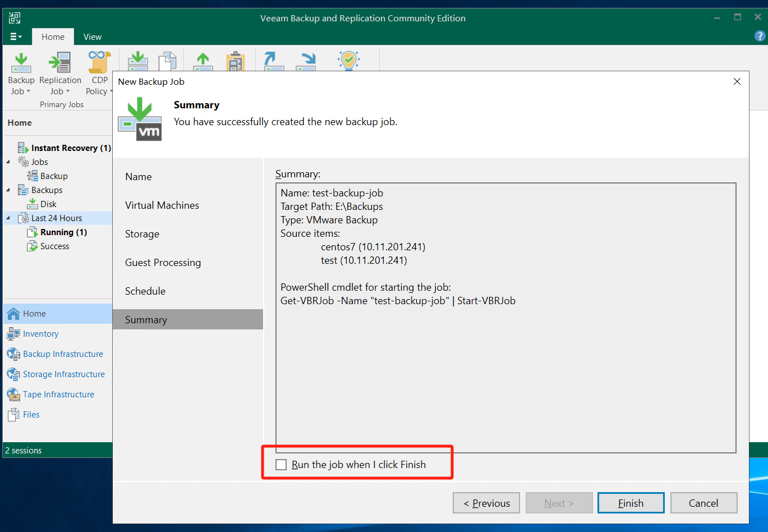
Task: Collapse the Last 24 Hours tree node
Action: tap(8, 218)
